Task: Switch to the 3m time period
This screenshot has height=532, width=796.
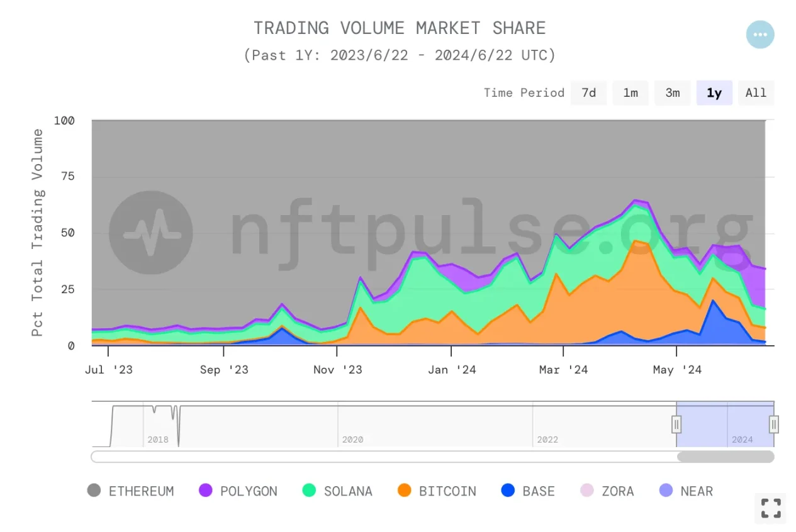Action: 673,93
